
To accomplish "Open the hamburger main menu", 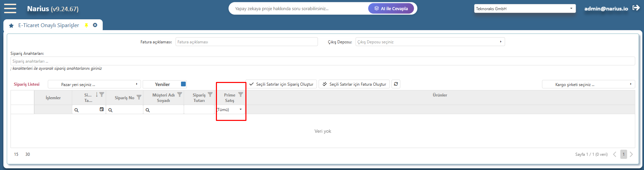I will [10, 8].
